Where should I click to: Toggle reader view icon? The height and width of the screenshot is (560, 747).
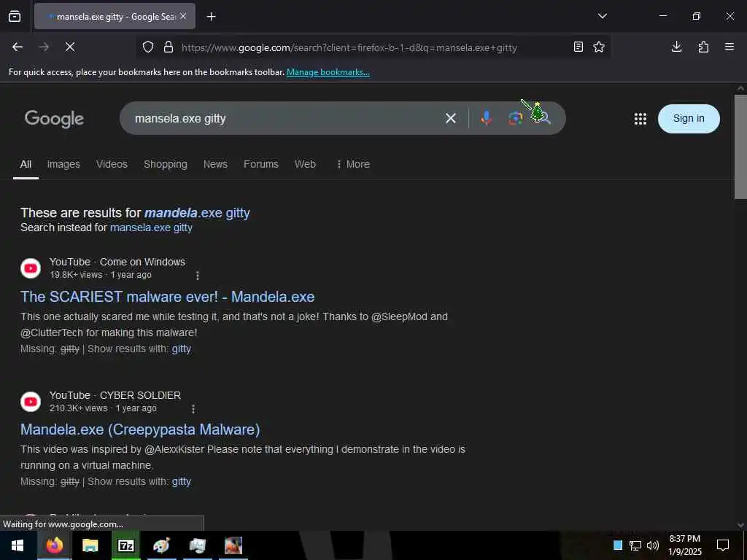tap(578, 47)
